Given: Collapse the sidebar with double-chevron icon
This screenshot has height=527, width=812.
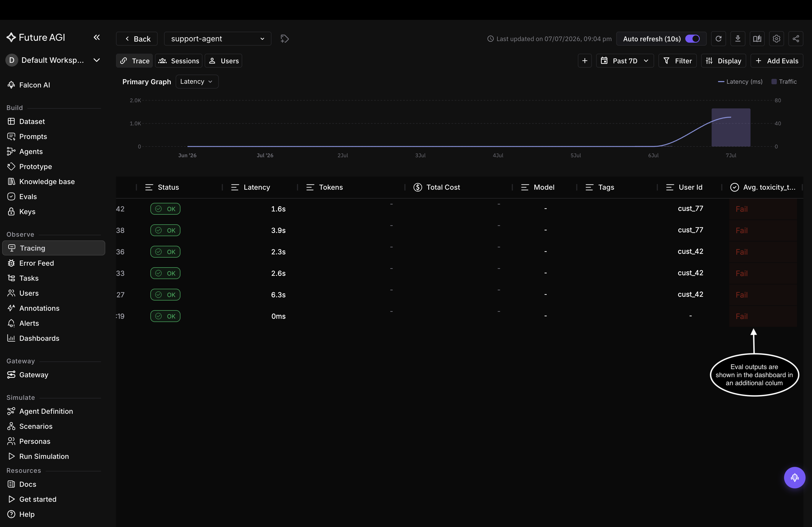Looking at the screenshot, I should pyautogui.click(x=97, y=38).
